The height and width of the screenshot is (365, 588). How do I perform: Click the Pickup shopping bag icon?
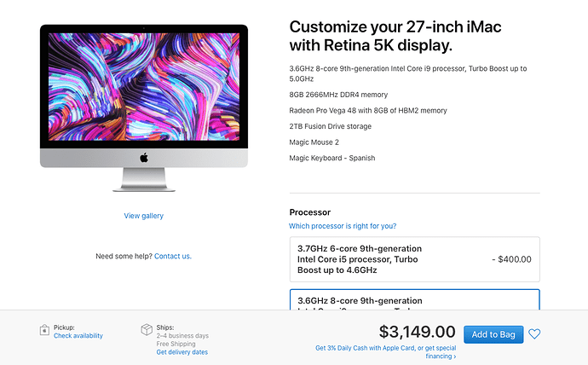44,330
